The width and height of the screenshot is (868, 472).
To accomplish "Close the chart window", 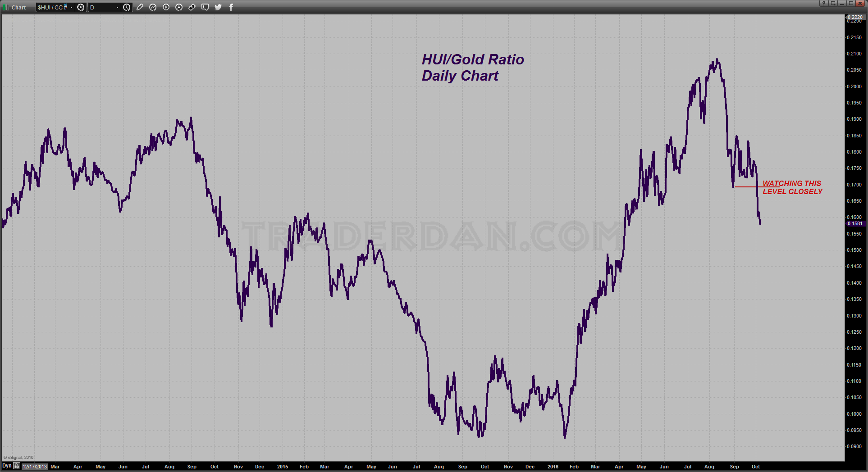I will coord(860,3).
